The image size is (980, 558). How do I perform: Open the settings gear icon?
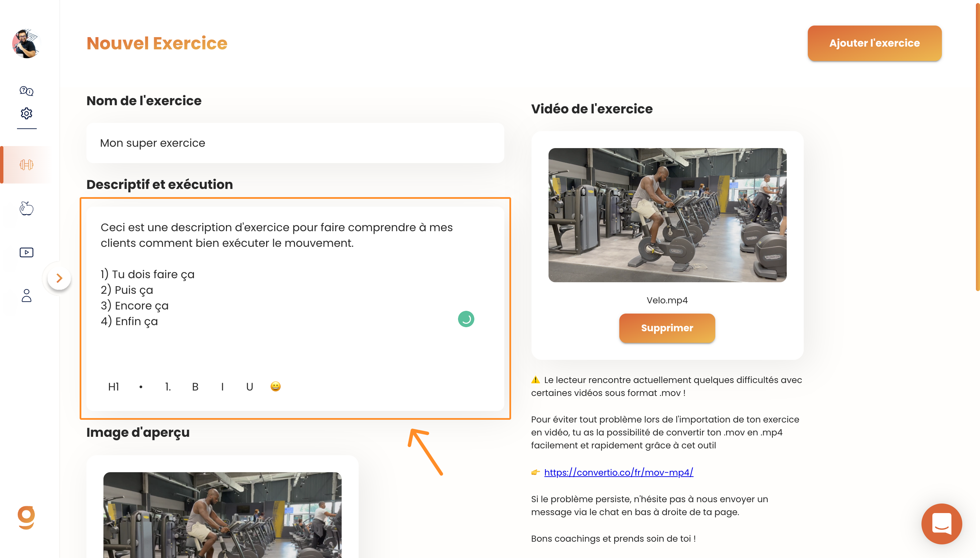pyautogui.click(x=27, y=113)
